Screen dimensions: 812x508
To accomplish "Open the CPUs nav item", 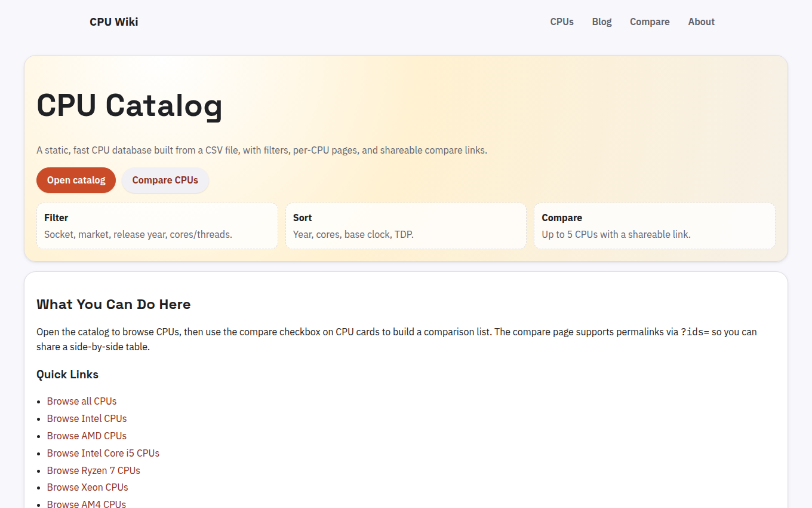I will click(x=562, y=22).
